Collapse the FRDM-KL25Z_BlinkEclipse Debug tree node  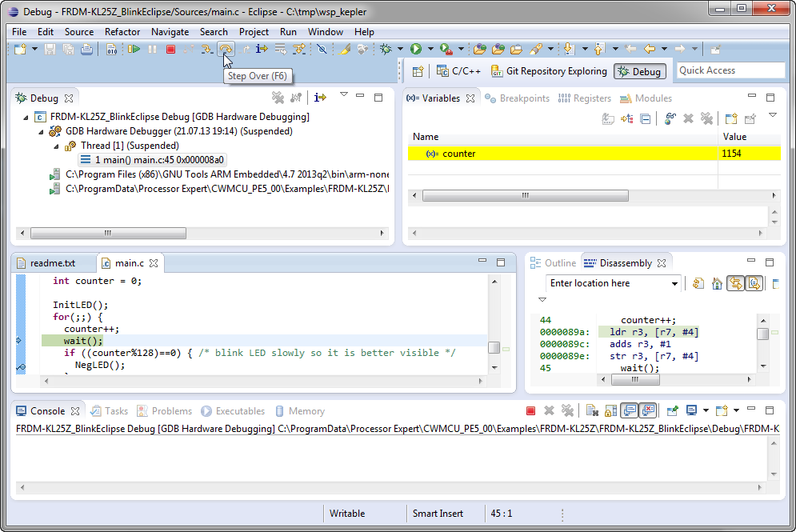click(x=26, y=118)
